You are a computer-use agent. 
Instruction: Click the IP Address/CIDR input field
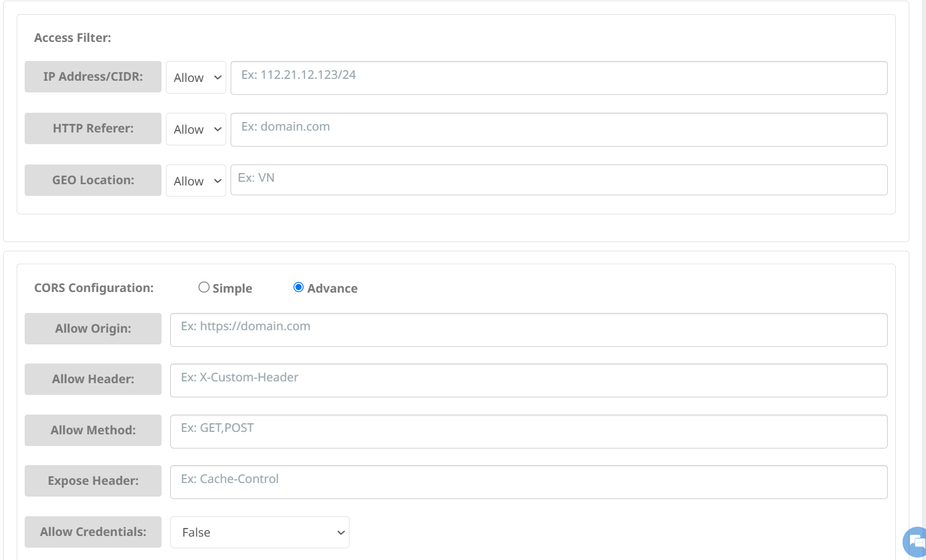[559, 78]
